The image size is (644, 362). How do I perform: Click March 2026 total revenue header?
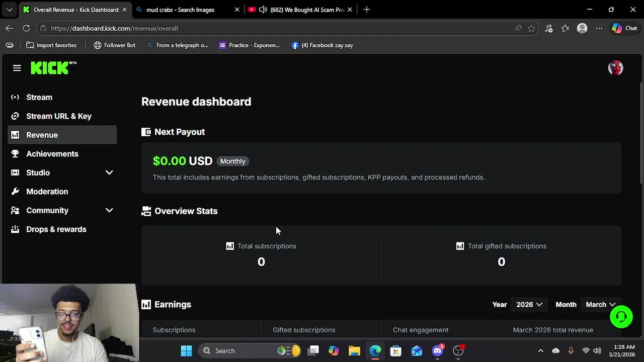pyautogui.click(x=553, y=330)
